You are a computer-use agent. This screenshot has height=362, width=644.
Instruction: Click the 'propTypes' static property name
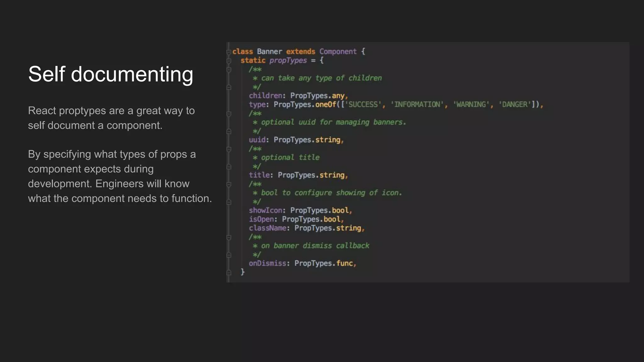point(288,60)
